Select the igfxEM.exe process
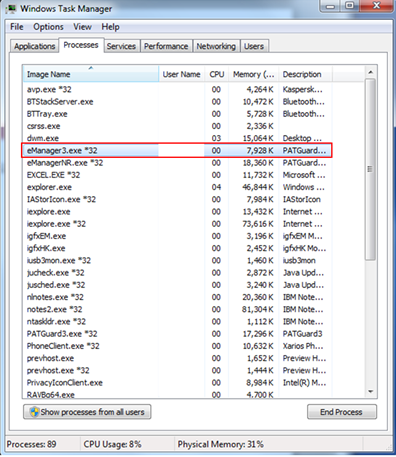Image resolution: width=396 pixels, height=457 pixels. [177, 236]
